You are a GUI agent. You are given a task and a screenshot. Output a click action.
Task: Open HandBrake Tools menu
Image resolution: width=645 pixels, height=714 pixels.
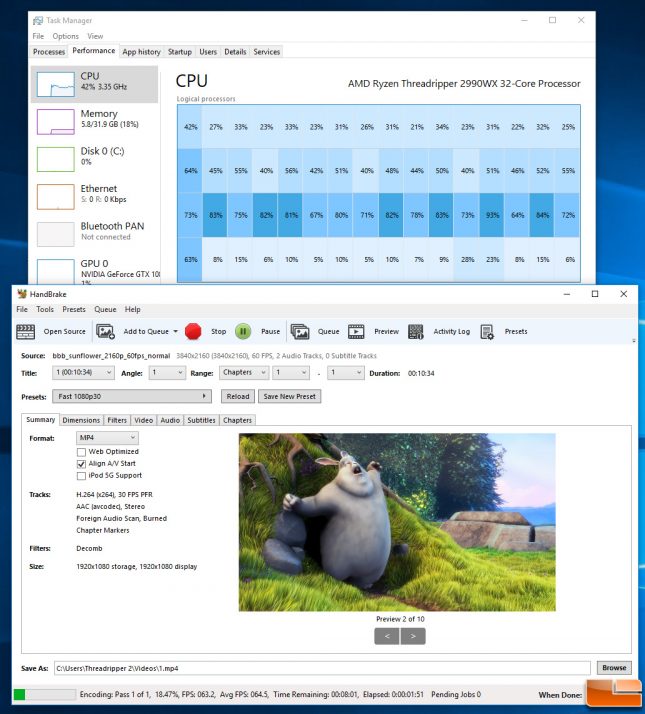[x=45, y=309]
